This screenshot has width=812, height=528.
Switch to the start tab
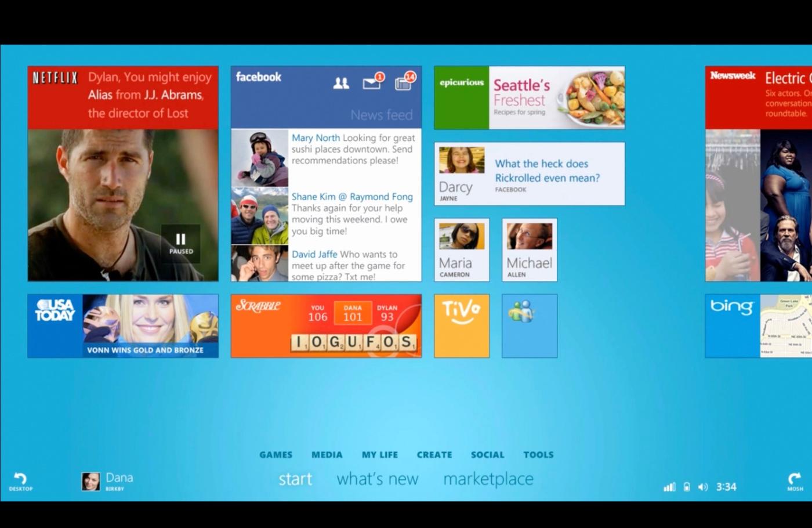[x=295, y=479]
